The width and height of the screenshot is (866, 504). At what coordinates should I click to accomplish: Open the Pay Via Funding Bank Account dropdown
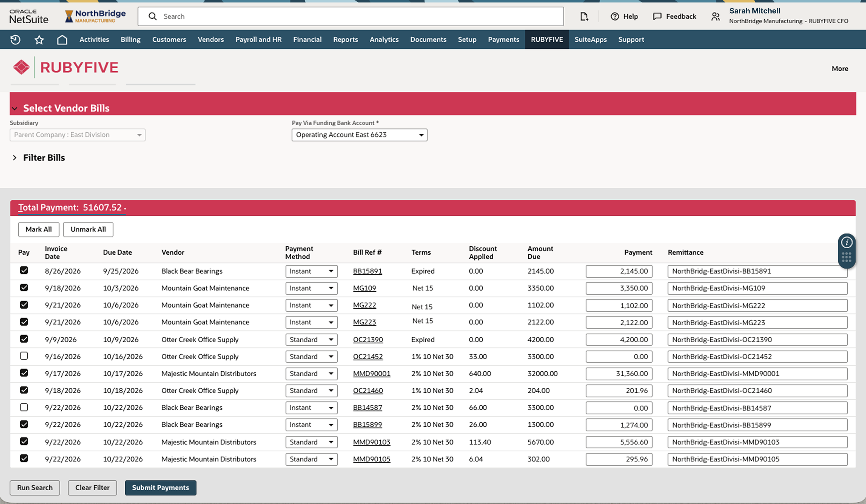pyautogui.click(x=359, y=135)
